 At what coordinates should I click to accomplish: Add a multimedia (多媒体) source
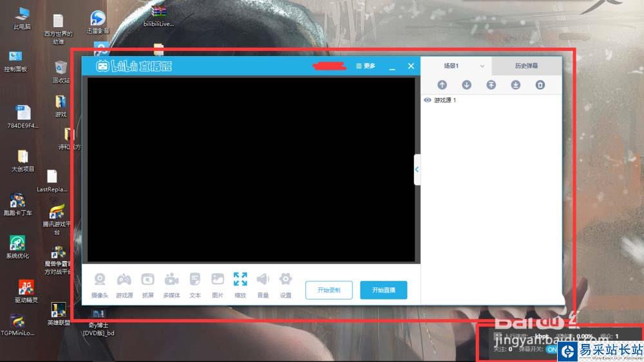(171, 285)
